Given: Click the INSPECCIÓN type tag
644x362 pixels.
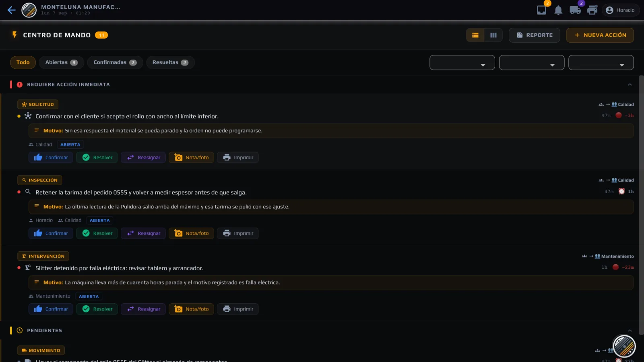Looking at the screenshot, I should pos(39,180).
